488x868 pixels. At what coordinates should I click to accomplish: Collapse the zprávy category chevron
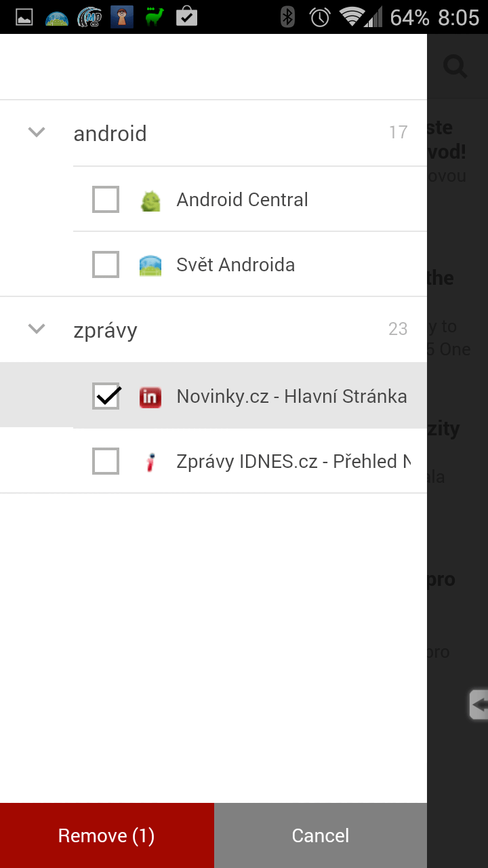tap(37, 329)
